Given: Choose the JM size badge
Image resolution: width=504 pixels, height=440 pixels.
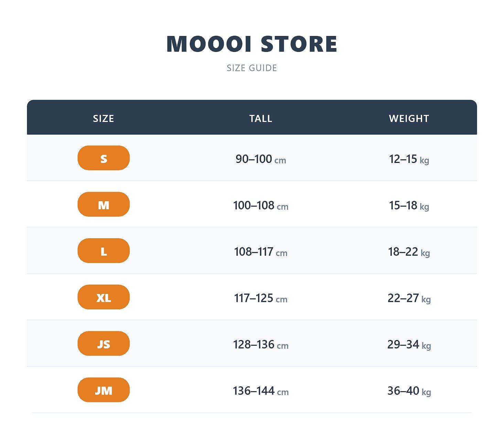Looking at the screenshot, I should coord(104,390).
